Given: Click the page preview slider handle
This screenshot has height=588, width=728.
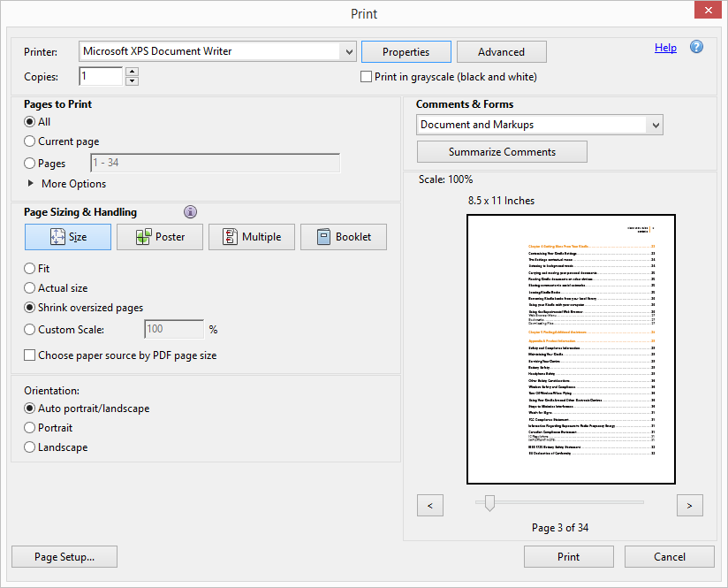Looking at the screenshot, I should (489, 503).
